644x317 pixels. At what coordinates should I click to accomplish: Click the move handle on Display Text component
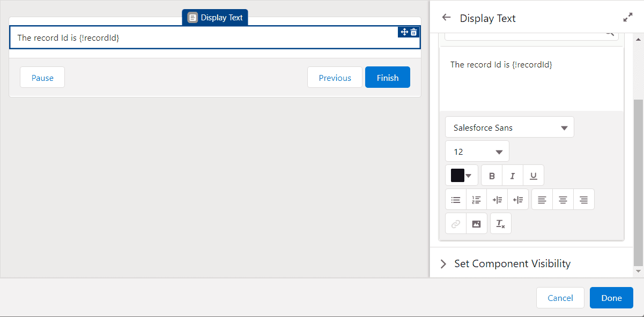point(404,32)
